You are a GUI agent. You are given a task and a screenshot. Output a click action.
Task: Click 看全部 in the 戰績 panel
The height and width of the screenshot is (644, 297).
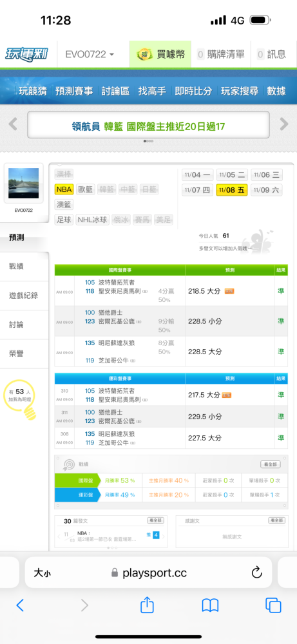tap(271, 464)
